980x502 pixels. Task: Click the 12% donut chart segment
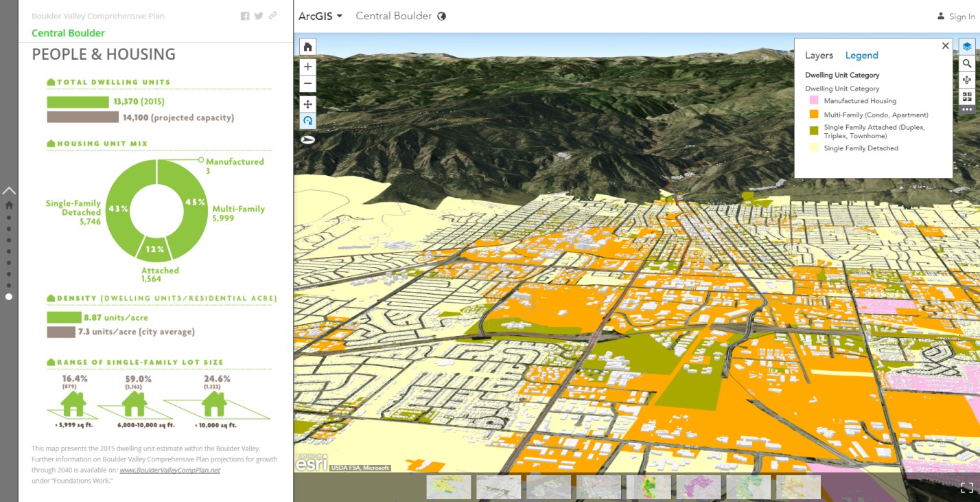click(x=153, y=249)
